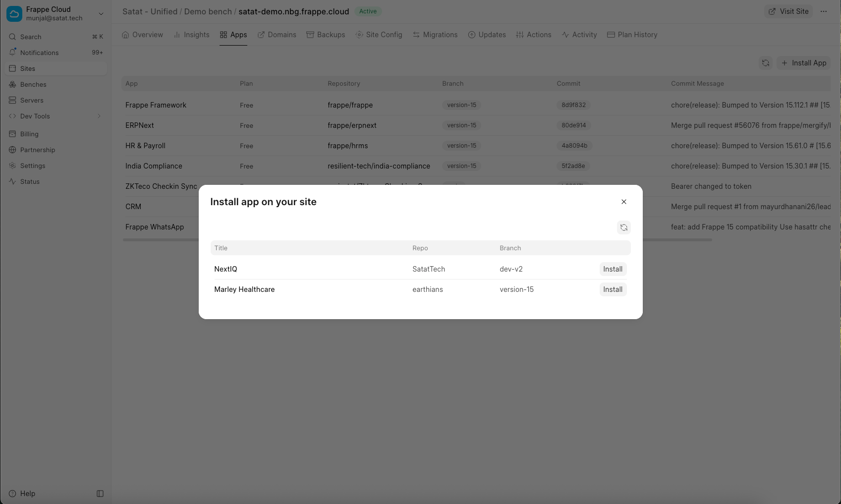Screen dimensions: 841x504
Task: Click commit badge 8d9f832
Action: pyautogui.click(x=573, y=105)
